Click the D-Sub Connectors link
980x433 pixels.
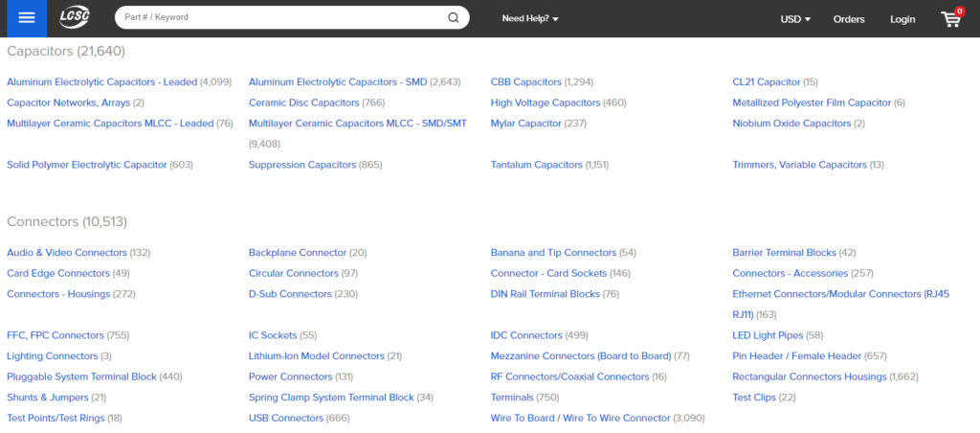point(290,294)
